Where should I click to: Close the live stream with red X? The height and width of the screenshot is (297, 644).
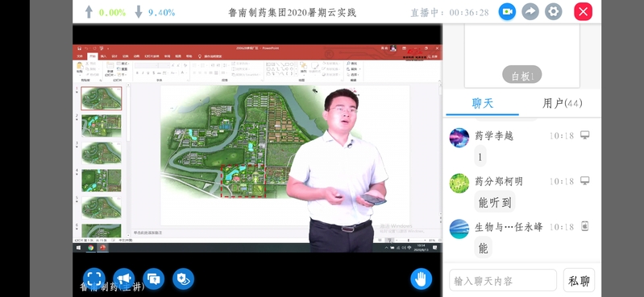pyautogui.click(x=583, y=11)
